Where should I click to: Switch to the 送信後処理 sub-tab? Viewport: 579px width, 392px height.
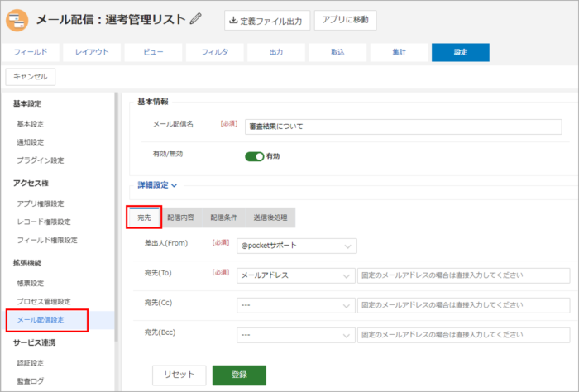270,218
